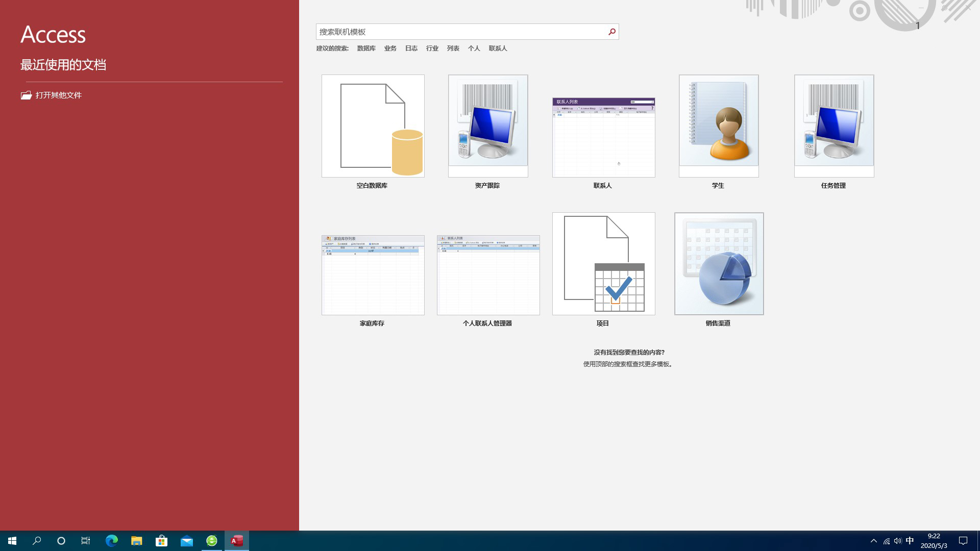The width and height of the screenshot is (980, 551).
Task: Click the Access icon on taskbar
Action: [237, 541]
